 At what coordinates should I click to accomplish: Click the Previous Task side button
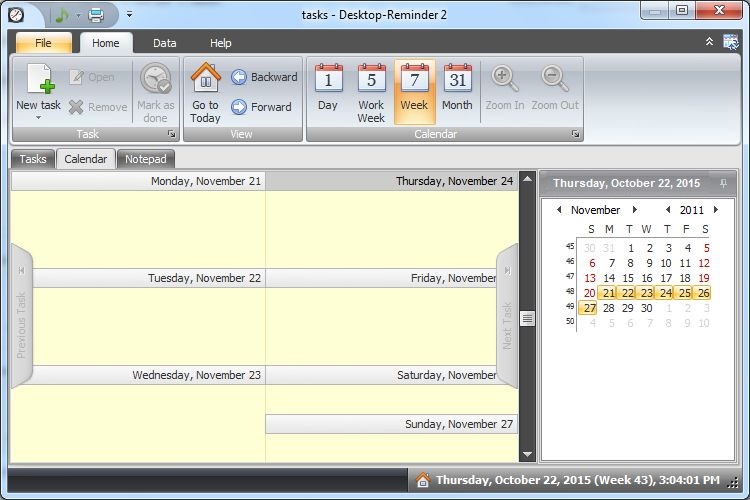click(21, 316)
